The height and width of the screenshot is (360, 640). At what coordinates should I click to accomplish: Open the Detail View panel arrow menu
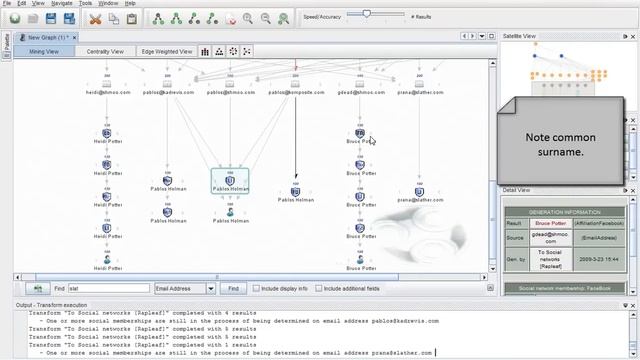625,190
